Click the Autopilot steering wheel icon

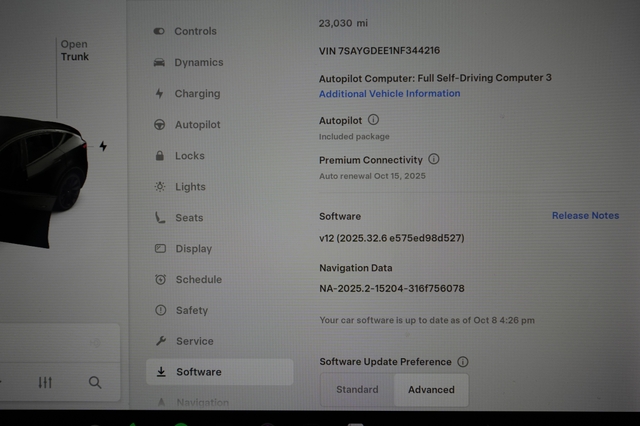(x=160, y=124)
